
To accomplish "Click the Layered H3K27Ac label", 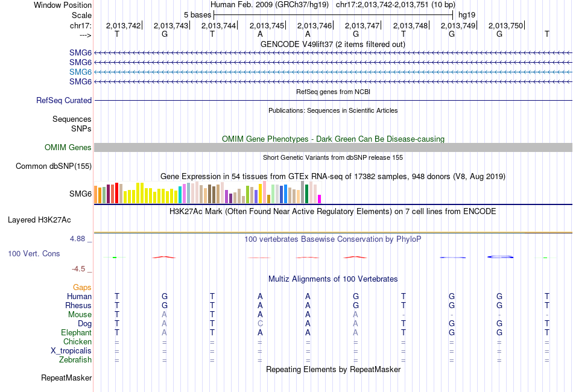I will 39,220.
